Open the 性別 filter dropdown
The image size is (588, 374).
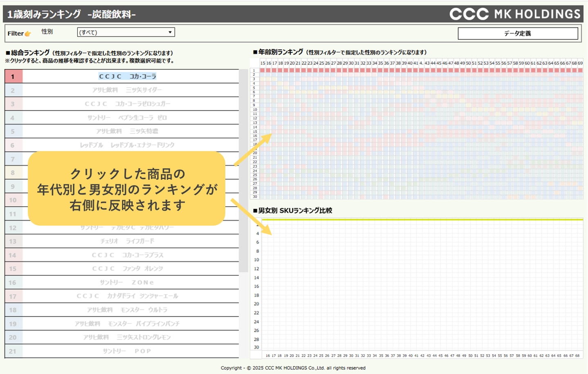coord(126,32)
